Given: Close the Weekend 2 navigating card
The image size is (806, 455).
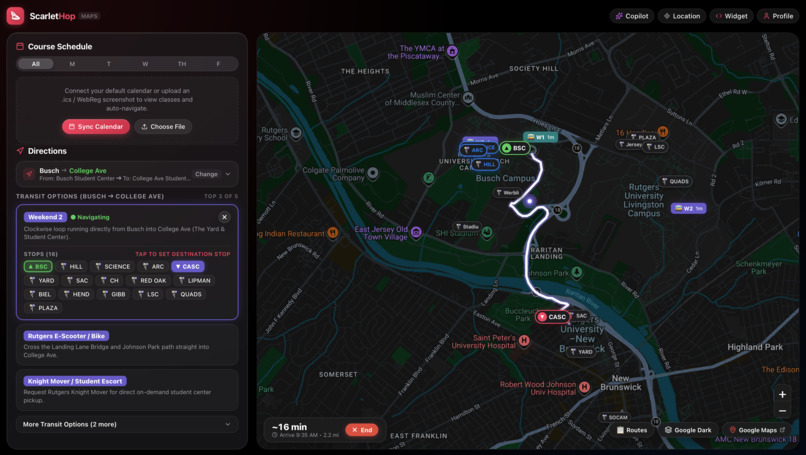Looking at the screenshot, I should (x=224, y=217).
